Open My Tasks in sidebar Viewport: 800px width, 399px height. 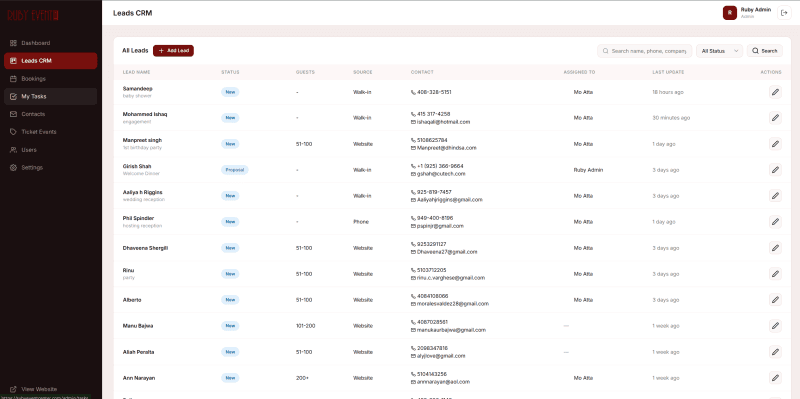tap(51, 96)
